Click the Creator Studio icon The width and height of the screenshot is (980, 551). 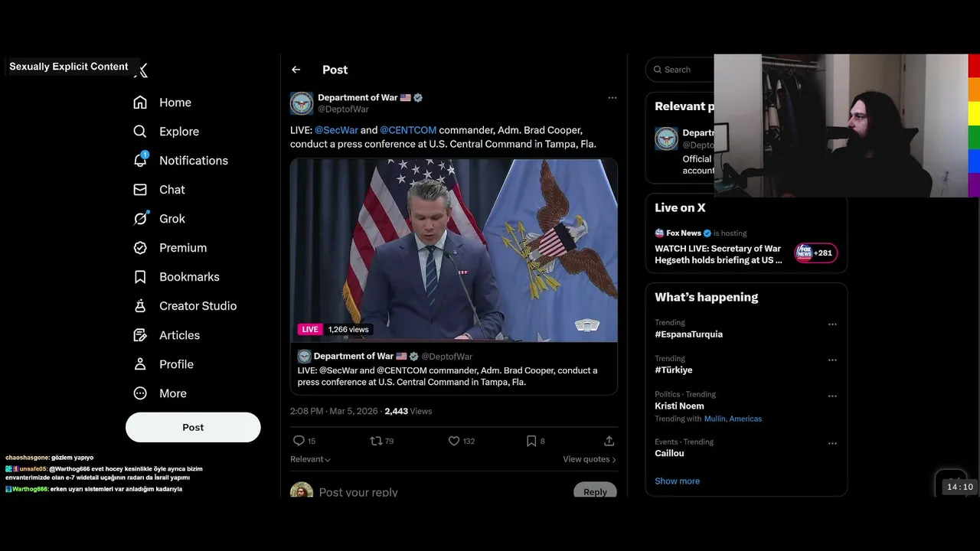pos(140,306)
